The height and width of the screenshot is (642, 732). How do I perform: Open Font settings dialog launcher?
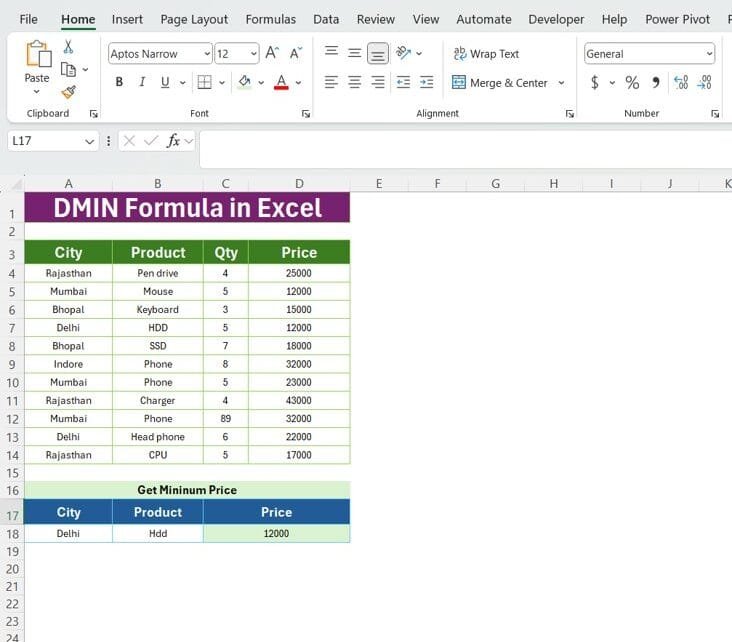click(x=306, y=113)
